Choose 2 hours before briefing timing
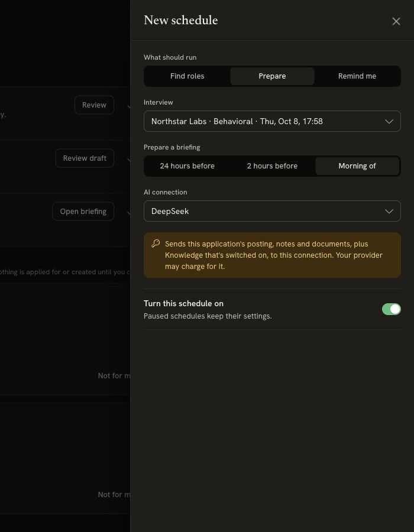The image size is (414, 532). tap(272, 166)
